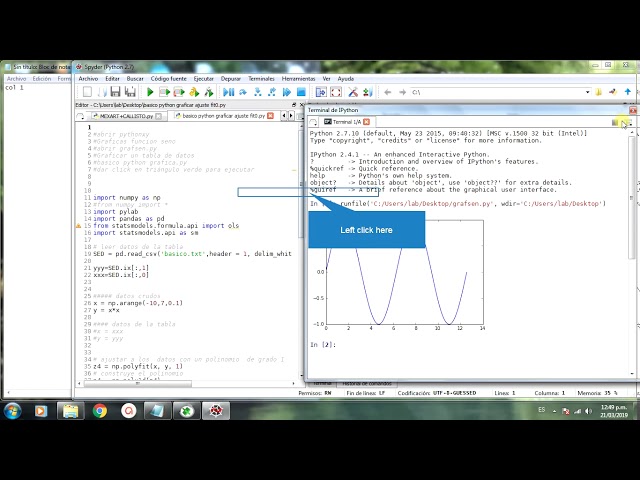Click the Back arrow in toolbar

point(388,92)
